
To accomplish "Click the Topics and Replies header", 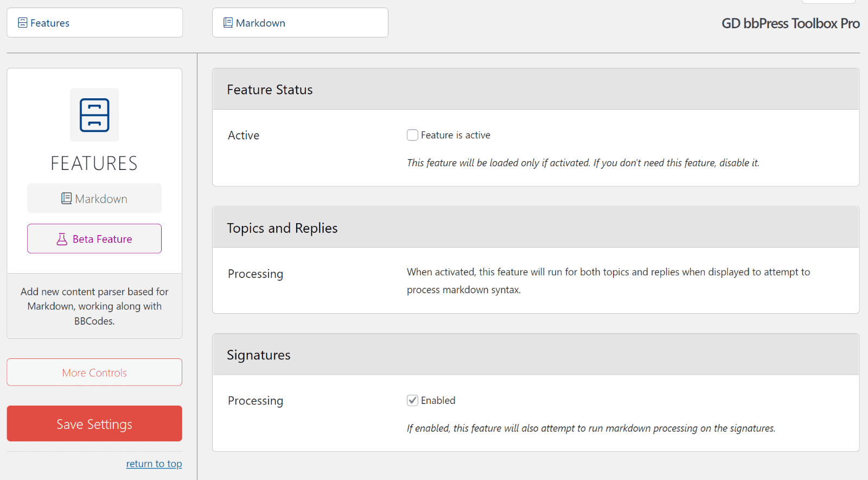I will [x=282, y=228].
